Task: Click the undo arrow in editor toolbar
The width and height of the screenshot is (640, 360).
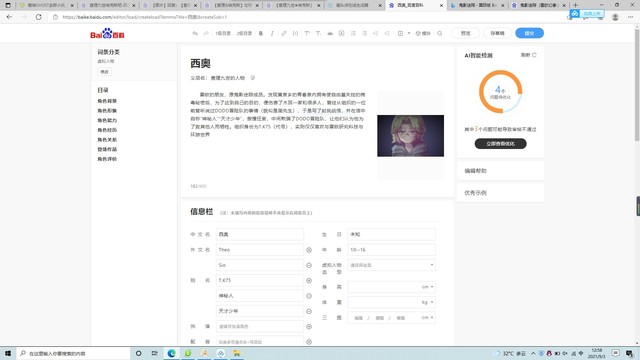Action: tap(195, 33)
